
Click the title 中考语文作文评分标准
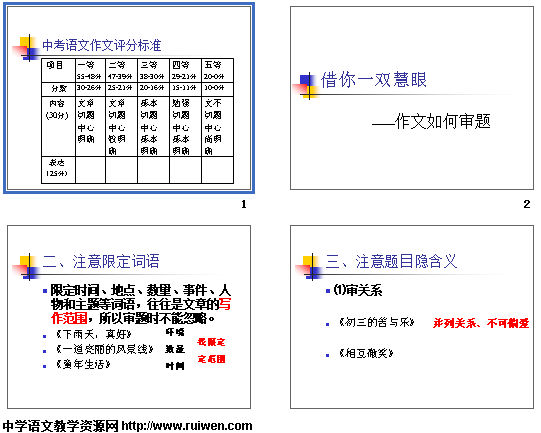101,46
